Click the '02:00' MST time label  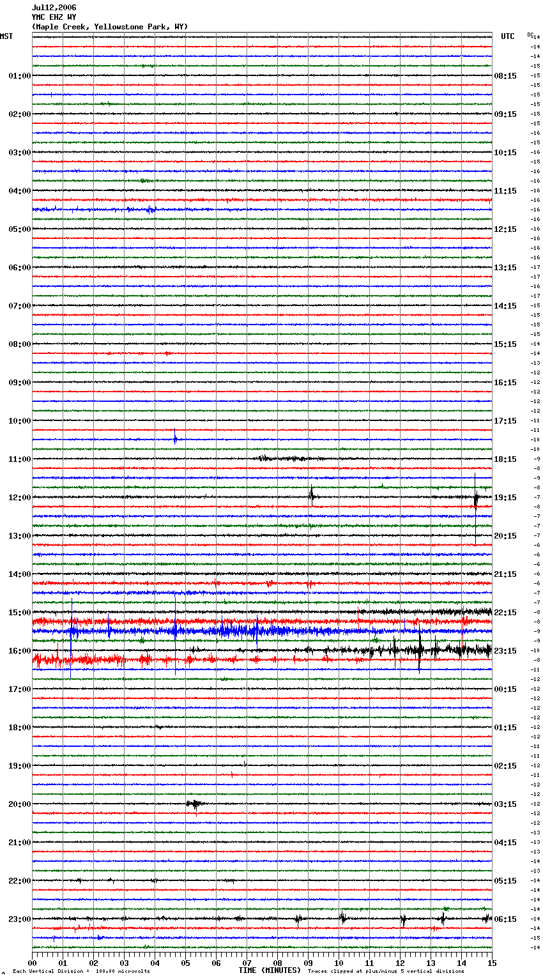point(20,114)
